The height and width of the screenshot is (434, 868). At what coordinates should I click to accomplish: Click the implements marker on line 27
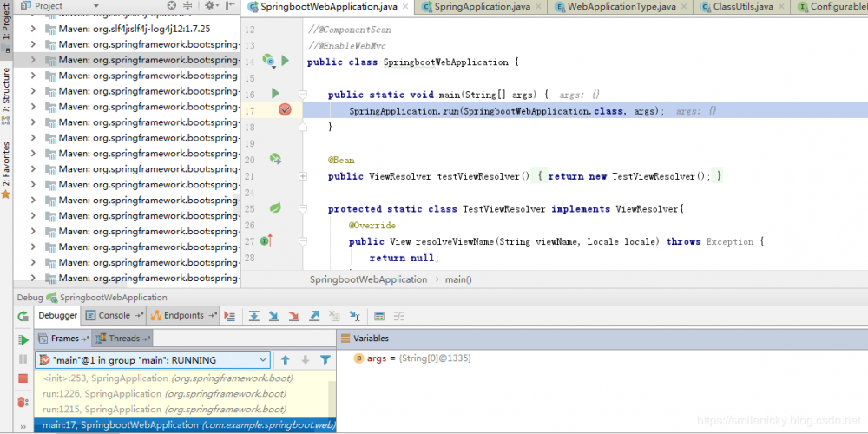pos(266,240)
